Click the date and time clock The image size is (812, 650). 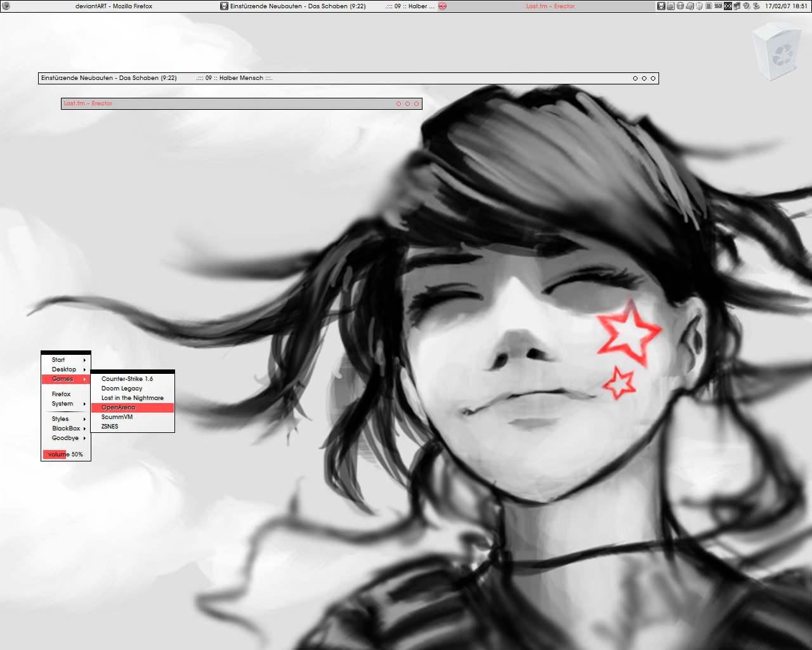point(787,6)
